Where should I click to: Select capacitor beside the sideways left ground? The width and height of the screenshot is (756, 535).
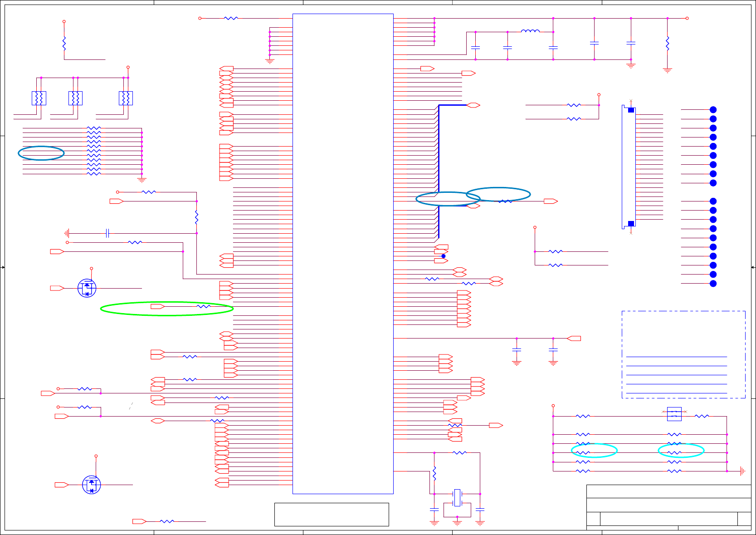(107, 233)
